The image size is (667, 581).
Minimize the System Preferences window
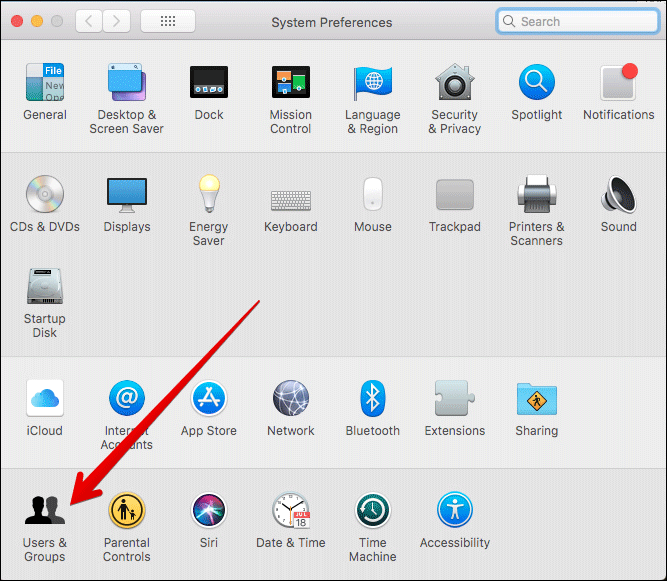pos(37,21)
